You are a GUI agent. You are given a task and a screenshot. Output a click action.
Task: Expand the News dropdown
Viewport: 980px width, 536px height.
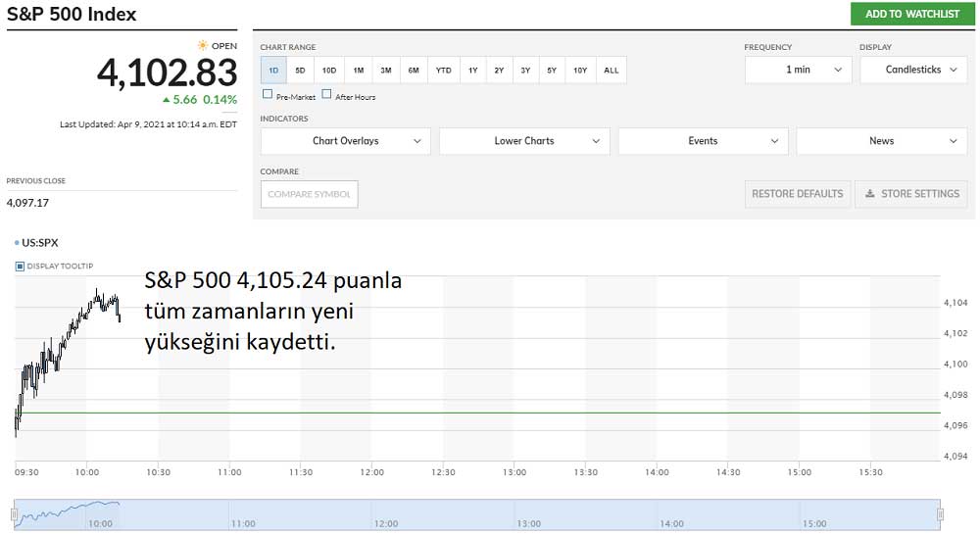(882, 141)
